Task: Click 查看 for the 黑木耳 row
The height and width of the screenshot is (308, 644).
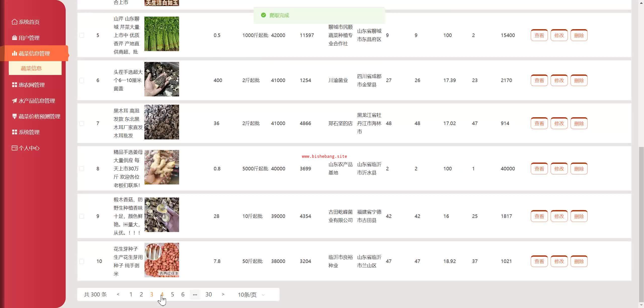Action: 539,123
